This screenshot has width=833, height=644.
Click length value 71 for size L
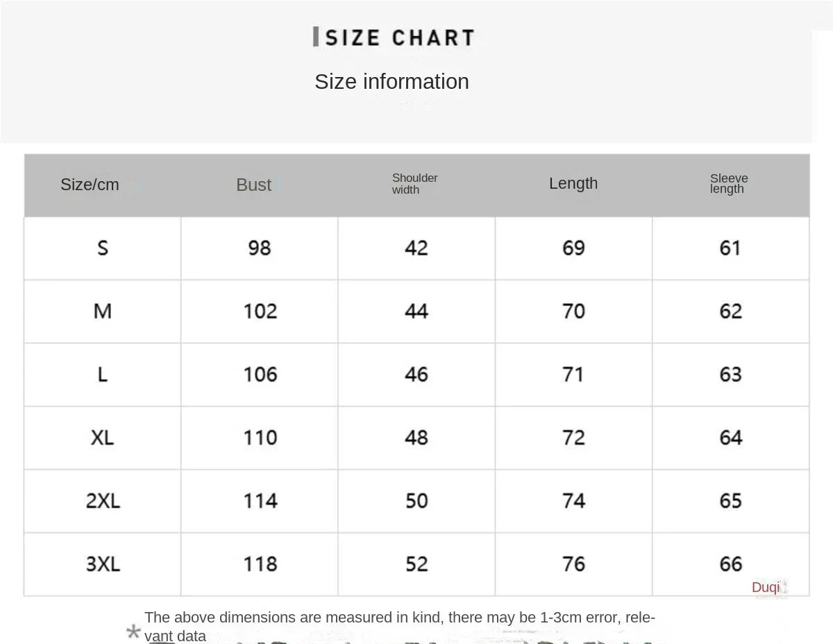(x=573, y=375)
